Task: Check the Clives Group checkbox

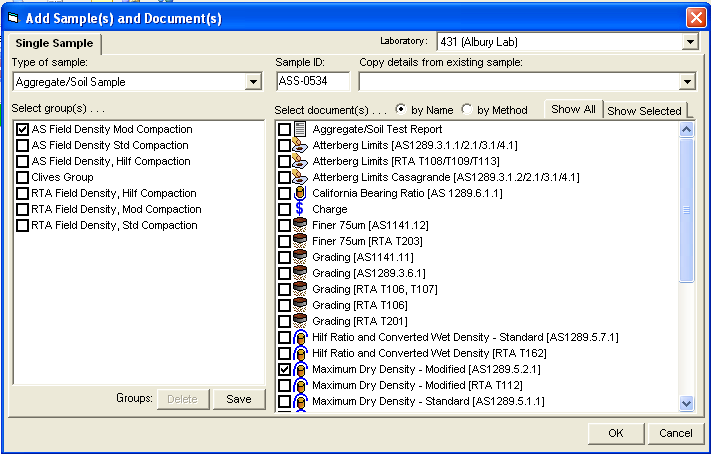Action: tap(22, 178)
